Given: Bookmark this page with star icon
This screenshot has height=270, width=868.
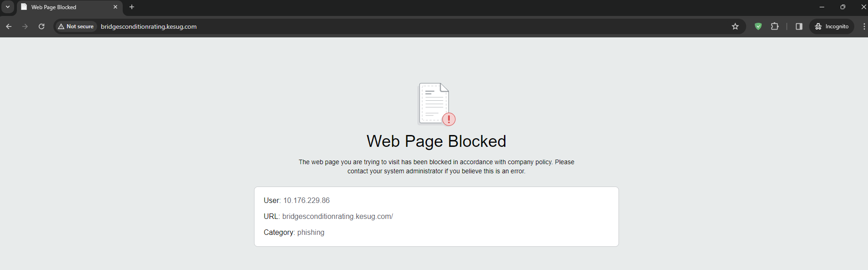Looking at the screenshot, I should [x=735, y=26].
